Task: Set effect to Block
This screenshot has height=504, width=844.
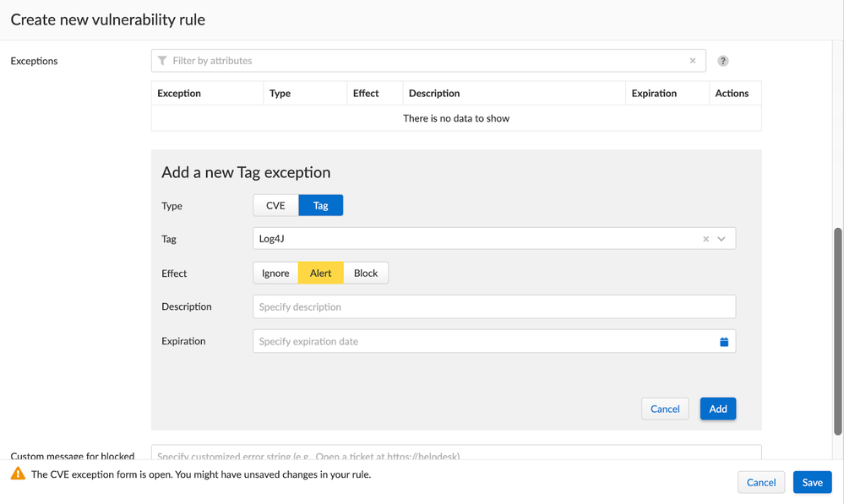Action: [366, 274]
